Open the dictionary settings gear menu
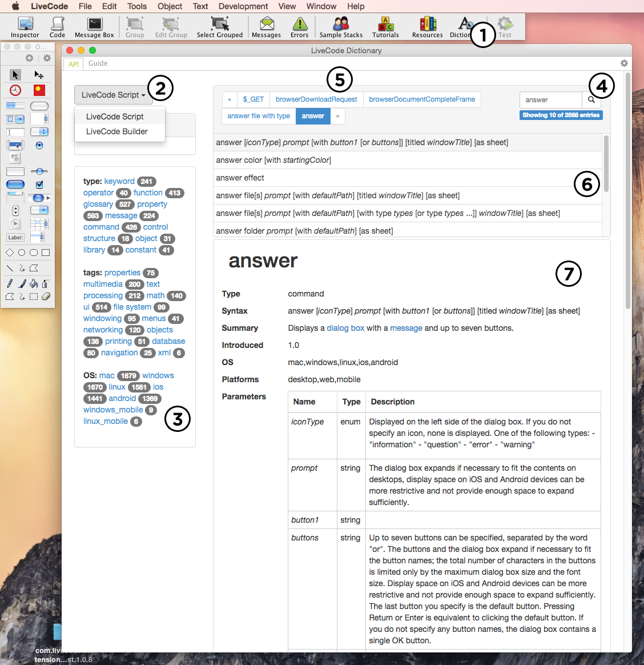The height and width of the screenshot is (665, 644). tap(624, 63)
